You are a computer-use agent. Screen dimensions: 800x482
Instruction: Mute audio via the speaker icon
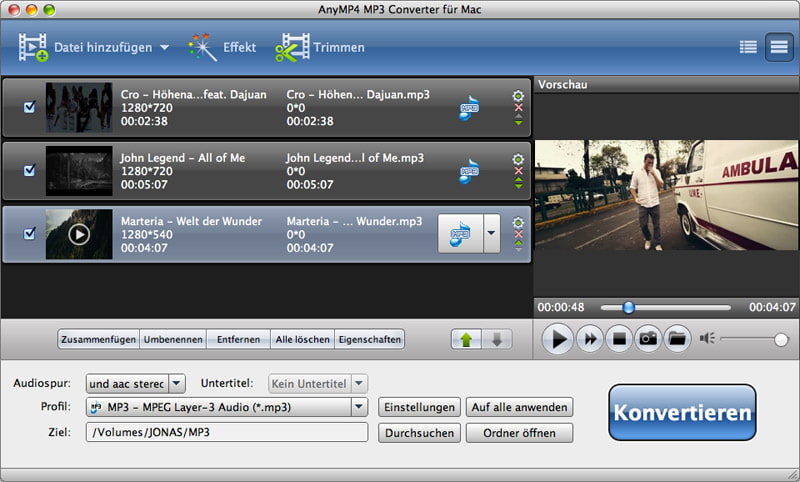708,339
